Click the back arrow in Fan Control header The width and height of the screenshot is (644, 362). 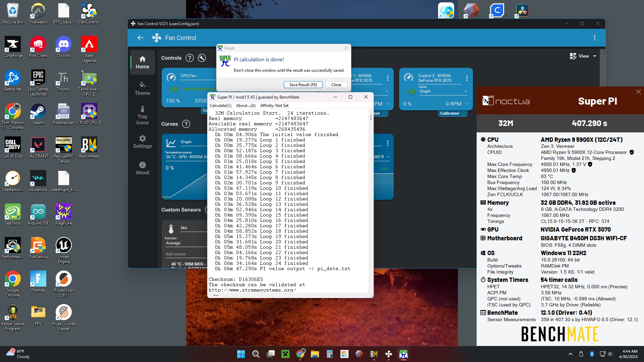[x=141, y=38]
